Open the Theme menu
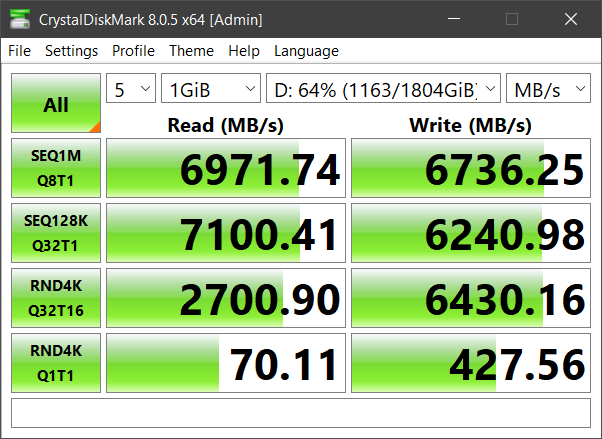Viewport: 602px width, 439px height. 191,51
